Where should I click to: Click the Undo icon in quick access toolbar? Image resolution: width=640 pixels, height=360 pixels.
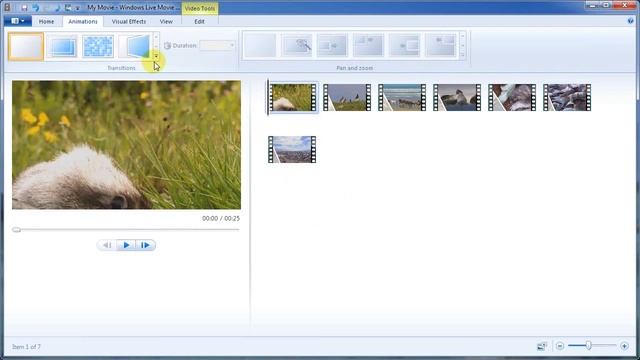(x=36, y=7)
